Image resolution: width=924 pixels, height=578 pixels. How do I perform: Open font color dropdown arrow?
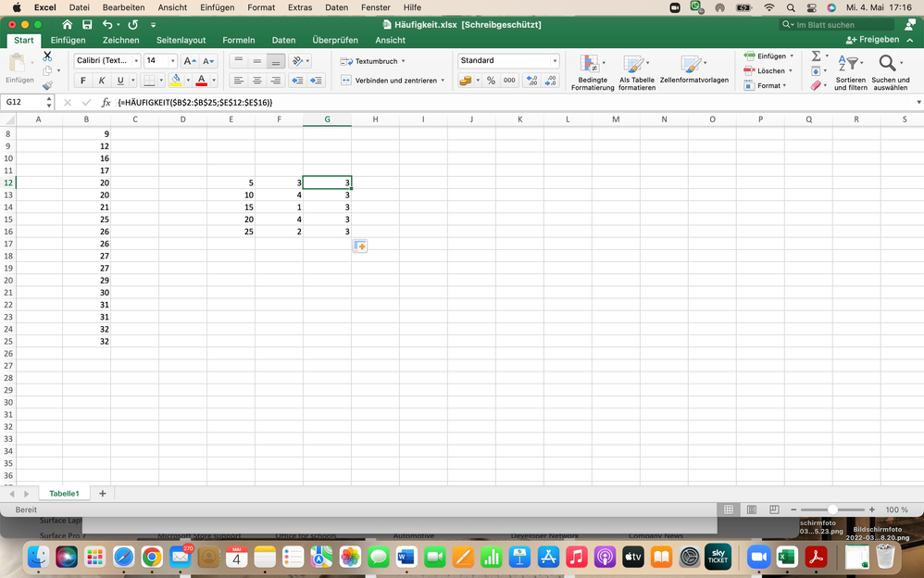click(x=214, y=81)
